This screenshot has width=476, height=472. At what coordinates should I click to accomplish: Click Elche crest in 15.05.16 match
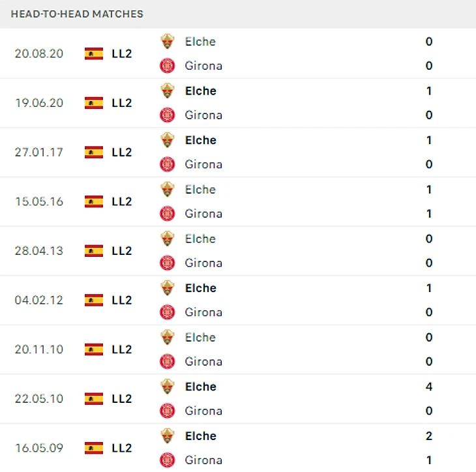tap(168, 190)
